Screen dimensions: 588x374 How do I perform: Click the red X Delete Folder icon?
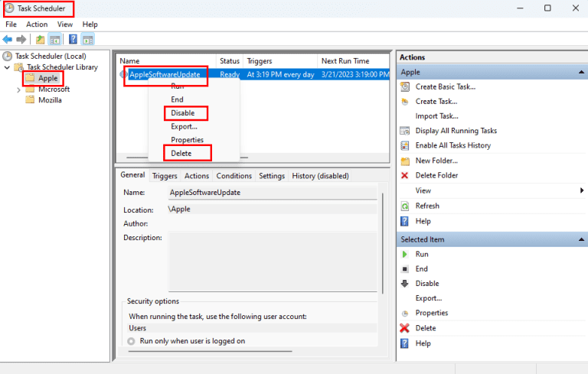tap(405, 175)
